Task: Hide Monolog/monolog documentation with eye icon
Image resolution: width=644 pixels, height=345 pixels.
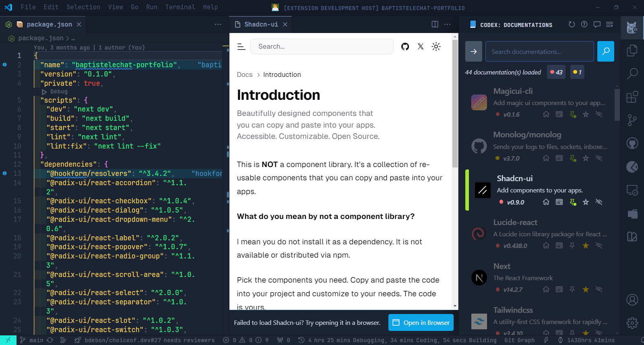Action: 599,158
